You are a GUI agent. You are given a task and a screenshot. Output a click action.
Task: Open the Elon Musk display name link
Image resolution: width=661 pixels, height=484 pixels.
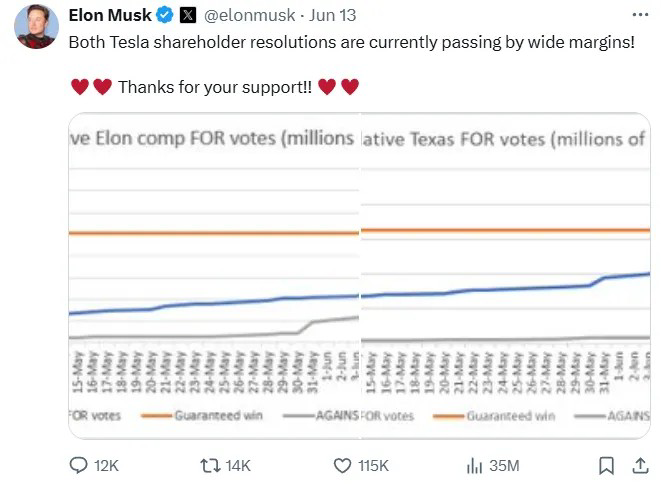[x=110, y=15]
